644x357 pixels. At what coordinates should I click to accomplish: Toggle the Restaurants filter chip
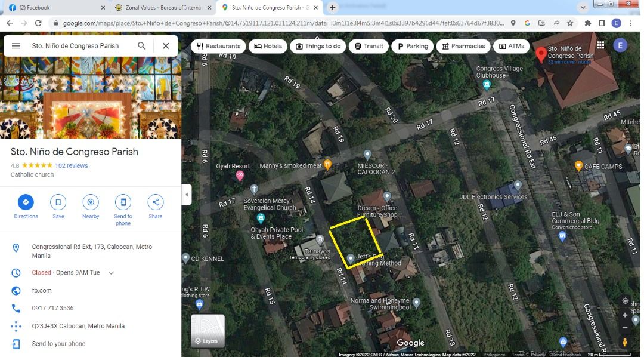(218, 45)
